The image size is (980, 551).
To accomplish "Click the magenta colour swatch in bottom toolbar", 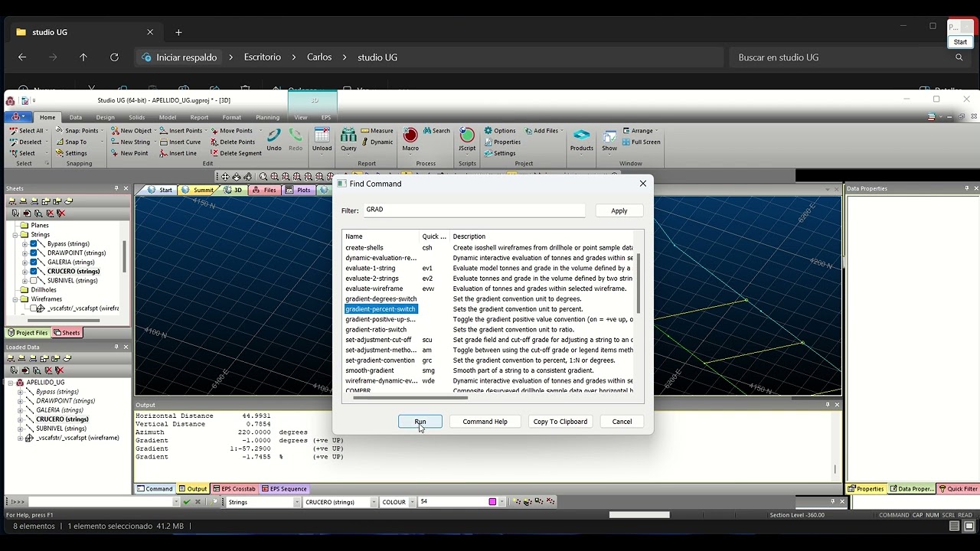I will point(492,502).
